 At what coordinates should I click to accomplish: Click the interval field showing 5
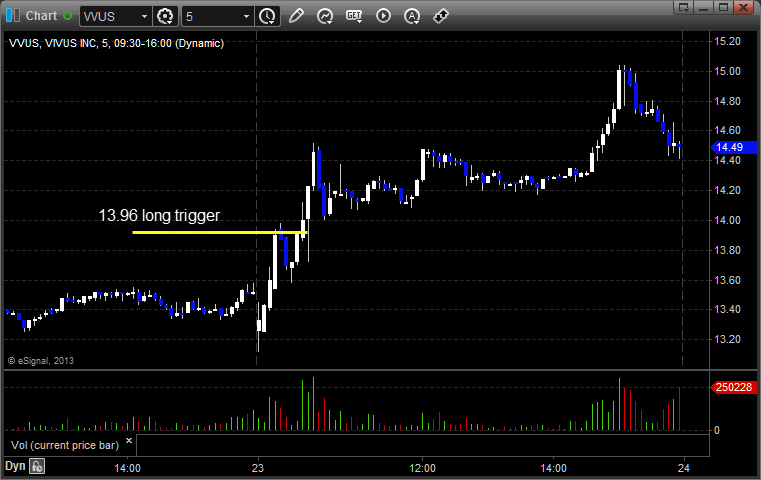(212, 17)
